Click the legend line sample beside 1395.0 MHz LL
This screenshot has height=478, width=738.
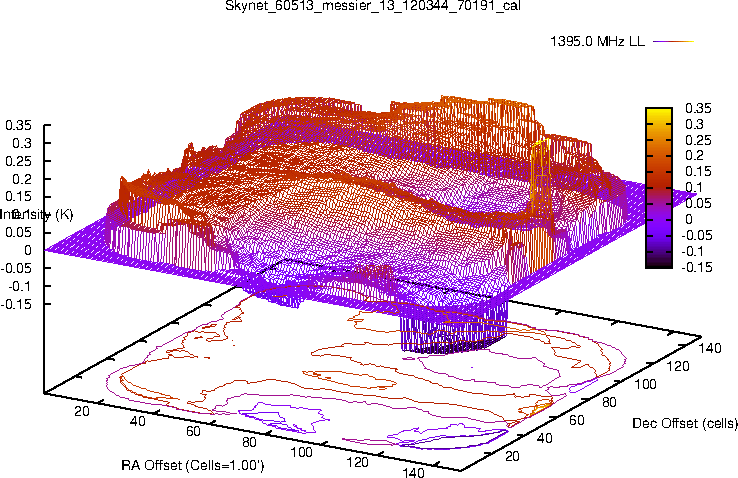coord(674,42)
